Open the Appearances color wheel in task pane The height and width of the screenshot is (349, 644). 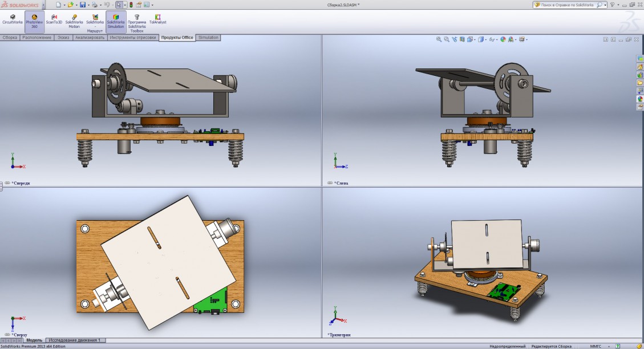[x=640, y=99]
